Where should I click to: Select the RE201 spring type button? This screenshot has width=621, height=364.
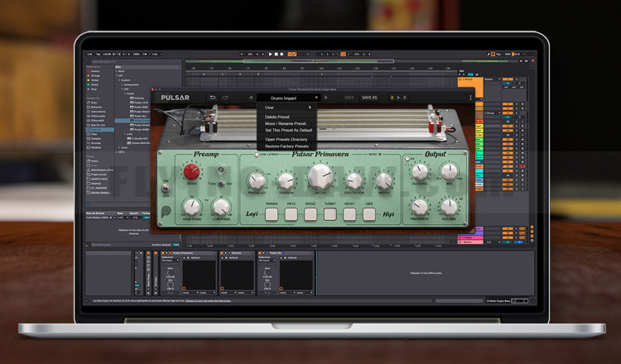[x=349, y=214]
